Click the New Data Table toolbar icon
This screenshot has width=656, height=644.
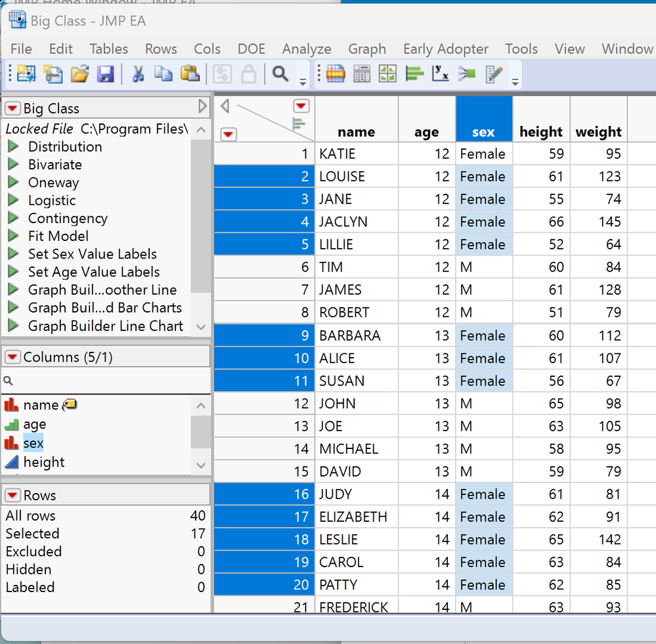point(26,74)
